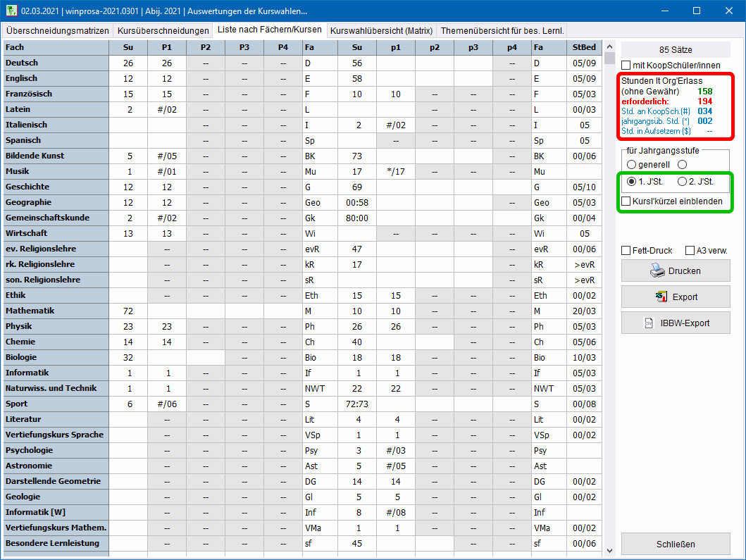Image resolution: width=746 pixels, height=560 pixels.
Task: Check the A3 verw. box
Action: (690, 251)
